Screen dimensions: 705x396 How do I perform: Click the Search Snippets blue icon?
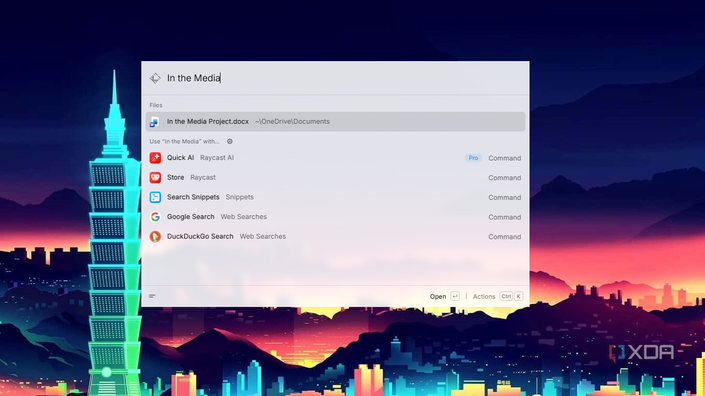tap(155, 197)
